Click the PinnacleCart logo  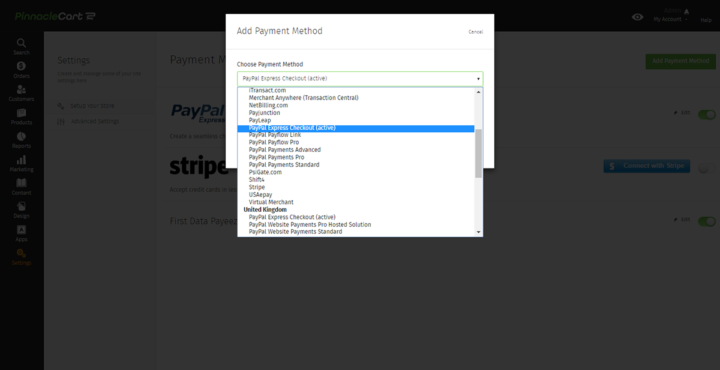click(55, 17)
